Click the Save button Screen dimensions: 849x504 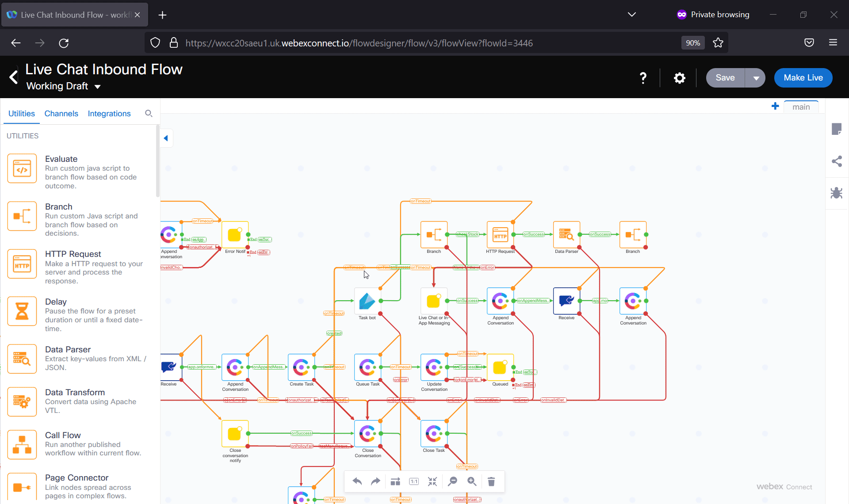click(x=725, y=78)
